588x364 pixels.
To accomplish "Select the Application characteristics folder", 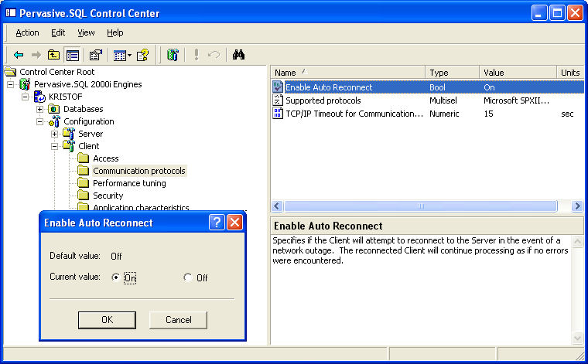I will (141, 207).
